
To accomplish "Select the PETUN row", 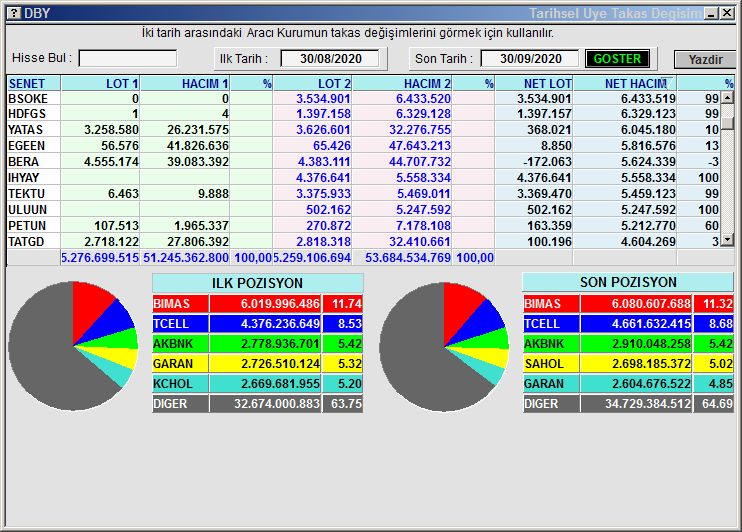I will pos(363,226).
